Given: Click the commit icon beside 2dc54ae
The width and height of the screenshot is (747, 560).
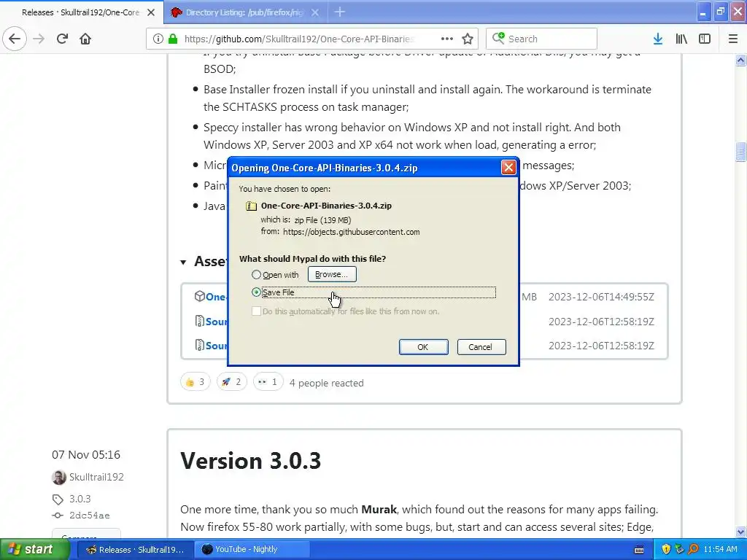Looking at the screenshot, I should point(58,516).
